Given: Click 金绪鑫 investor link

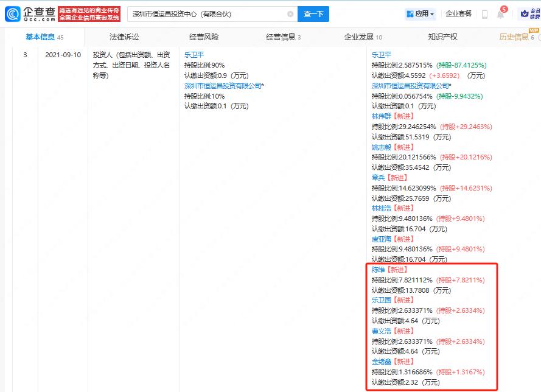Looking at the screenshot, I should (x=382, y=362).
